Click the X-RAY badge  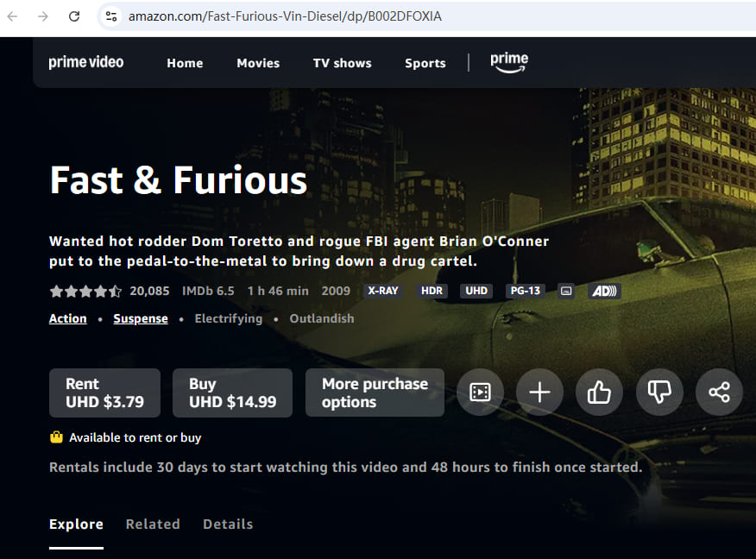pyautogui.click(x=383, y=291)
